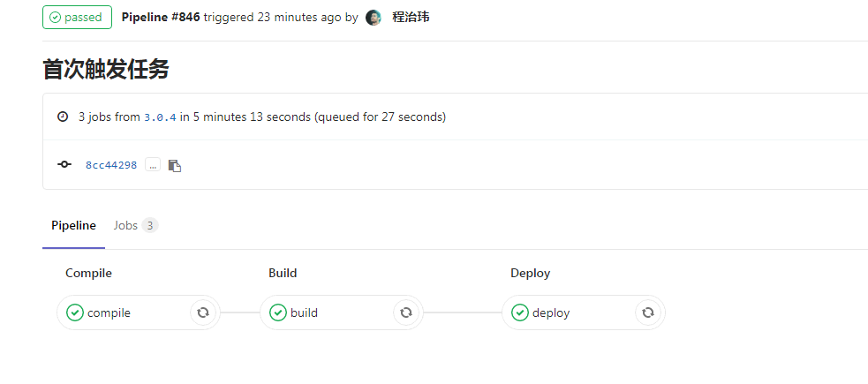
Task: Click the compile job success status icon
Action: click(x=75, y=312)
